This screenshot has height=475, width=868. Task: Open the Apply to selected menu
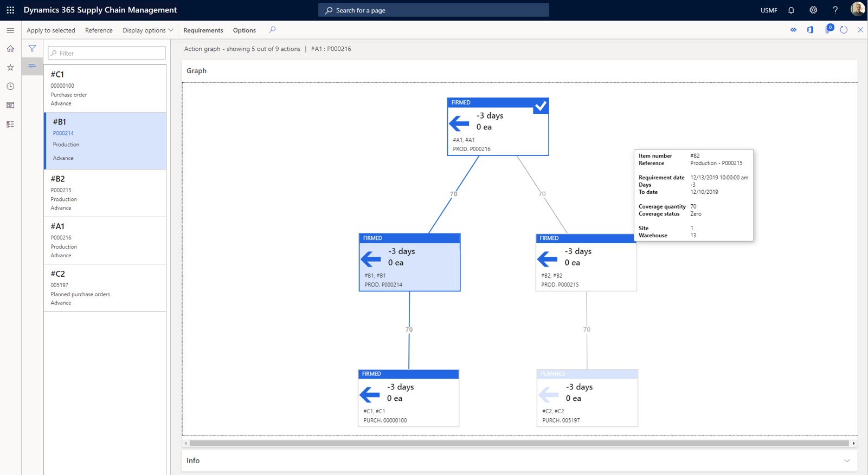coord(51,30)
